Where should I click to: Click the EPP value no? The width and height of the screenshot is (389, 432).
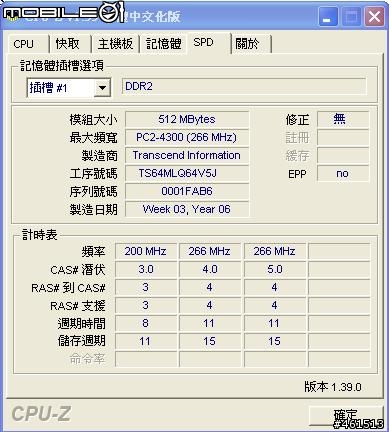pos(343,173)
